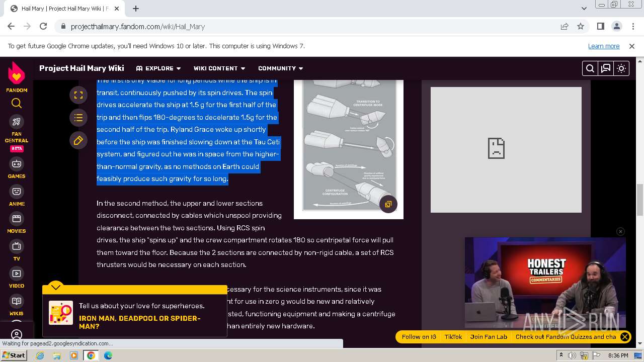The height and width of the screenshot is (362, 644).
Task: Click the Learn more link about Chrome updates
Action: tap(604, 46)
